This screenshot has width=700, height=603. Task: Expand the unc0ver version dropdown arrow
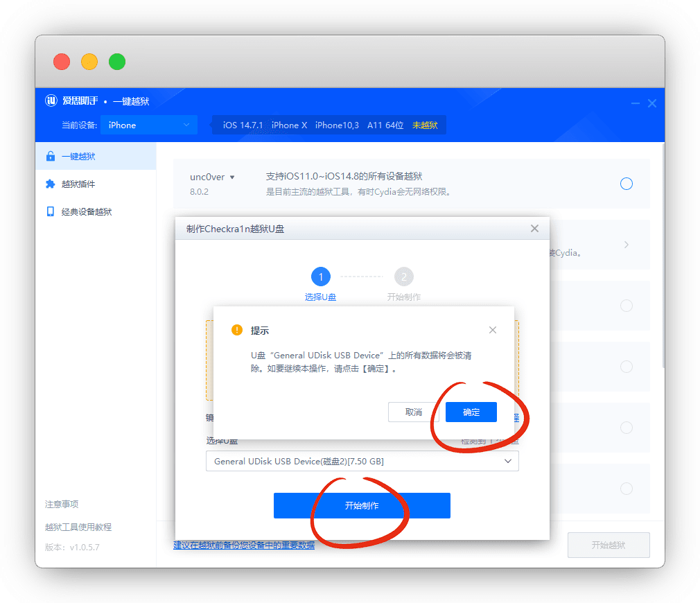[232, 177]
